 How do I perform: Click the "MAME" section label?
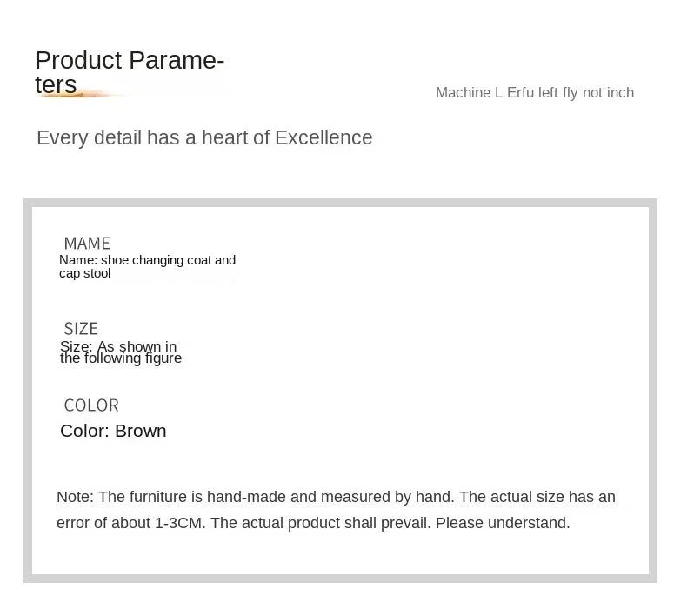87,244
